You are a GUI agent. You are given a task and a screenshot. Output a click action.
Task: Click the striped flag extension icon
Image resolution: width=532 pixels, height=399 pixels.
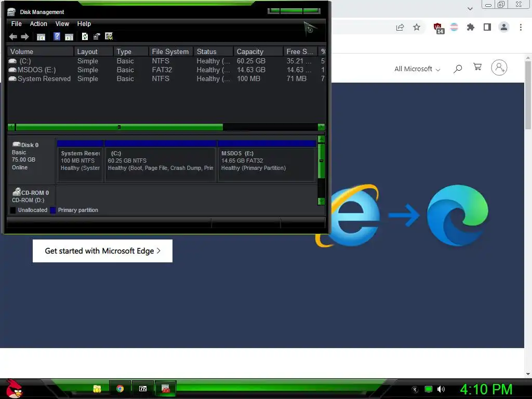tap(454, 27)
